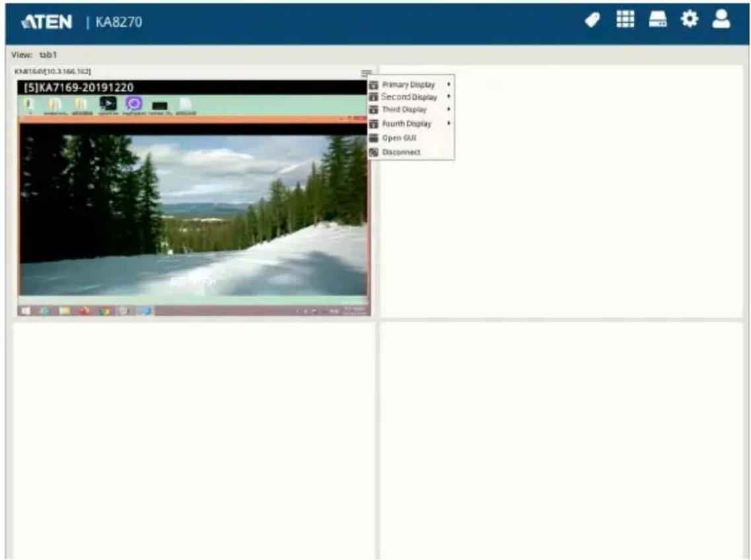Click the device/drive icon in the header
Image resolution: width=751 pixels, height=560 pixels.
658,20
